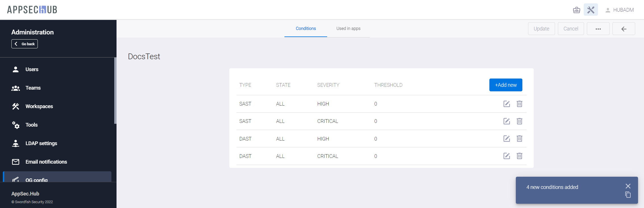This screenshot has height=208, width=644.
Task: Select the Conditions tab
Action: click(306, 28)
